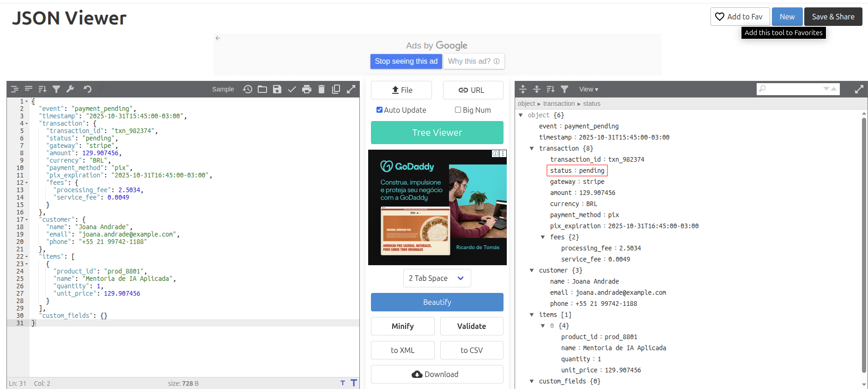Click the transaction breadcrumb in path bar
868x389 pixels.
(558, 103)
